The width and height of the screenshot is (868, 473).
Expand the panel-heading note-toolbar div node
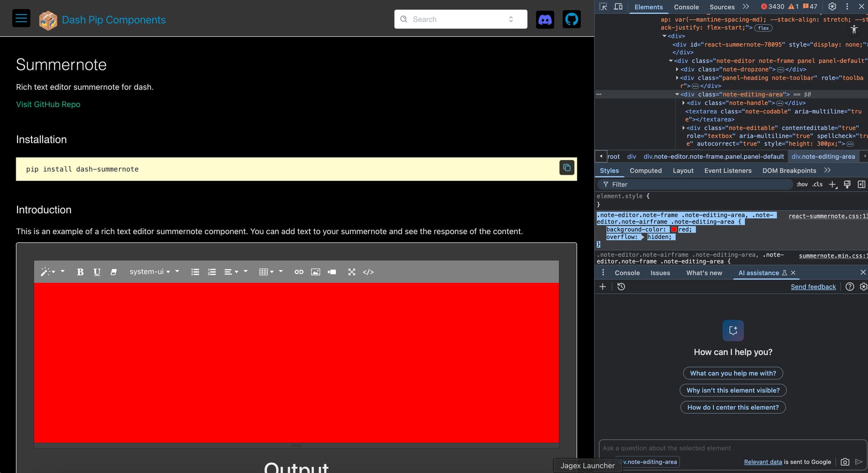click(x=677, y=78)
